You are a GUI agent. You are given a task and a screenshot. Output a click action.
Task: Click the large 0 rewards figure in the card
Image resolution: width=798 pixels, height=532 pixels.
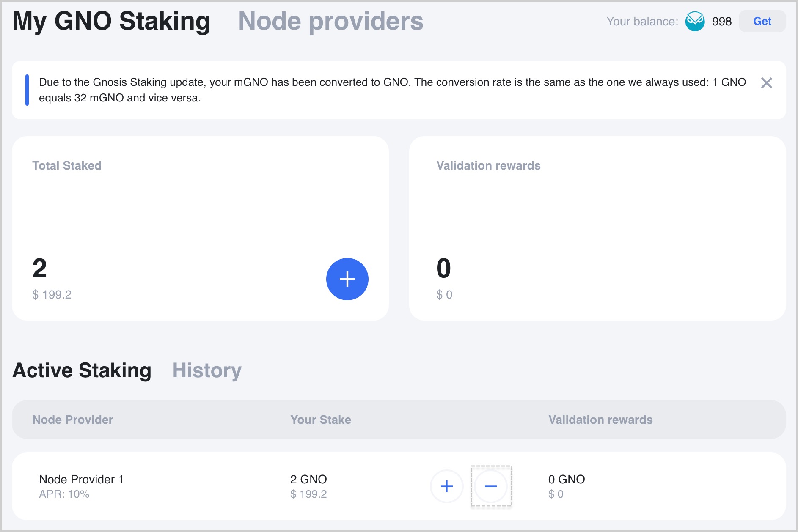click(x=444, y=268)
